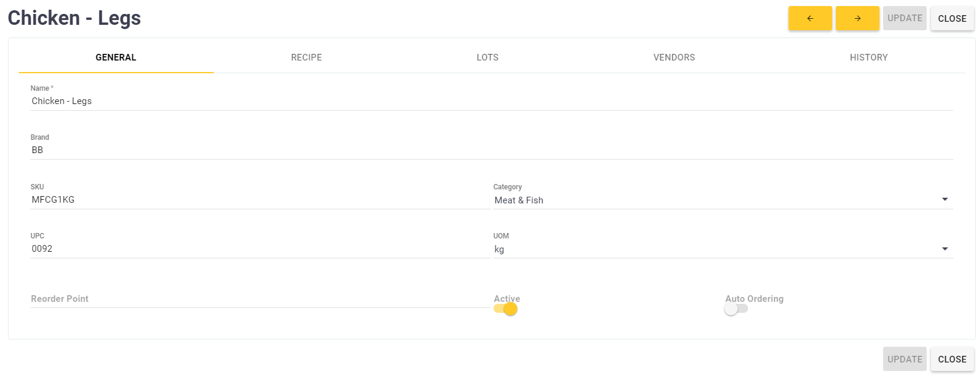The image size is (980, 377).
Task: Open the Category dropdown arrow
Action: [x=944, y=200]
